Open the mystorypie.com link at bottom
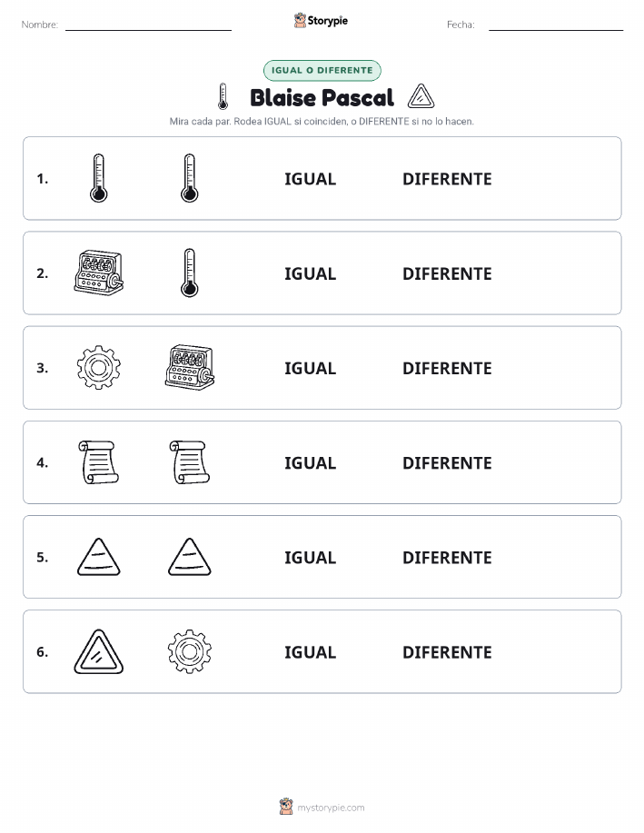Image resolution: width=644 pixels, height=833 pixels. [x=331, y=808]
